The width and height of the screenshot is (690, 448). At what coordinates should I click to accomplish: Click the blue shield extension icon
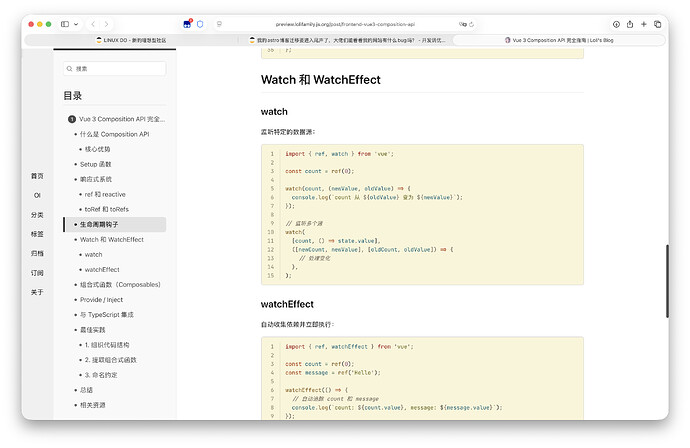[x=200, y=24]
